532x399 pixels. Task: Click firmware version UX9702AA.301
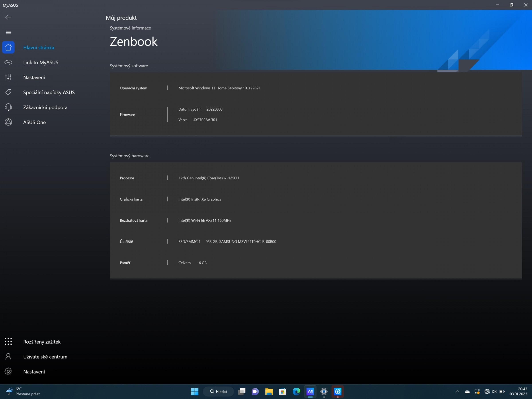click(205, 120)
